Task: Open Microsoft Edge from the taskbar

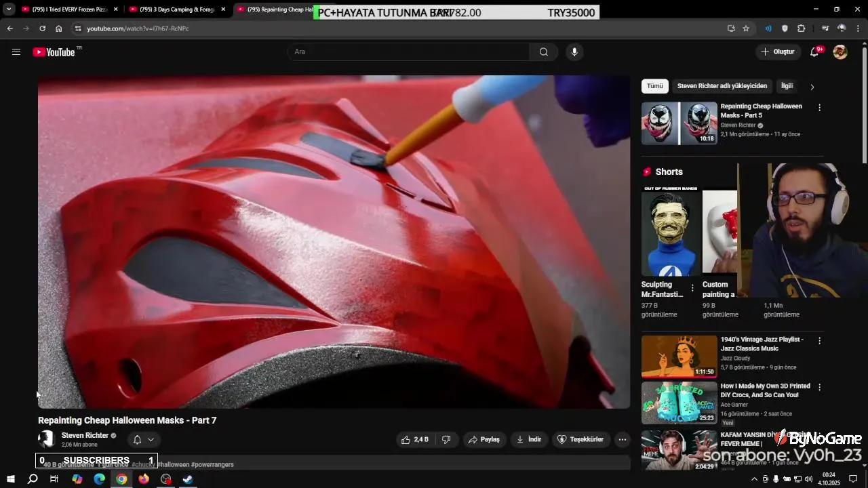Action: click(99, 479)
